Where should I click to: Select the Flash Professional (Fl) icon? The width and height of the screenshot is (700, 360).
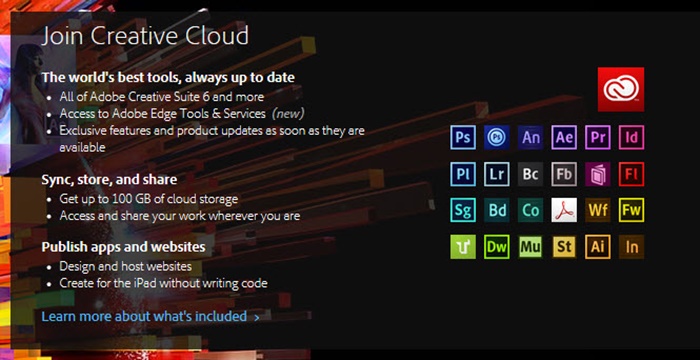(x=632, y=174)
